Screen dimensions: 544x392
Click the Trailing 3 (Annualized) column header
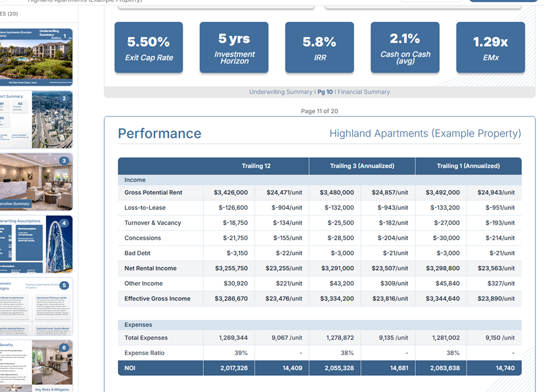pos(362,166)
